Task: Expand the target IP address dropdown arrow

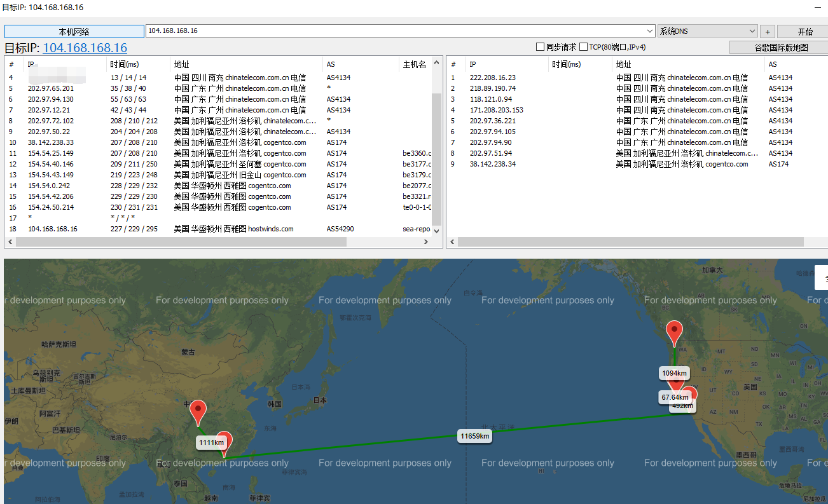Action: point(650,31)
